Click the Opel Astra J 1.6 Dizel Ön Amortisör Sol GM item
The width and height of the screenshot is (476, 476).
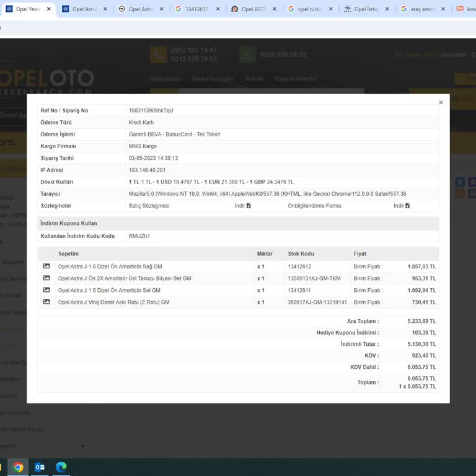click(x=109, y=290)
